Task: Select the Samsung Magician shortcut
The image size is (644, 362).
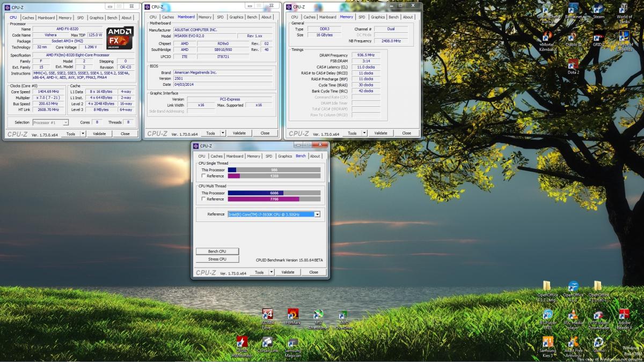Action: click(293, 347)
